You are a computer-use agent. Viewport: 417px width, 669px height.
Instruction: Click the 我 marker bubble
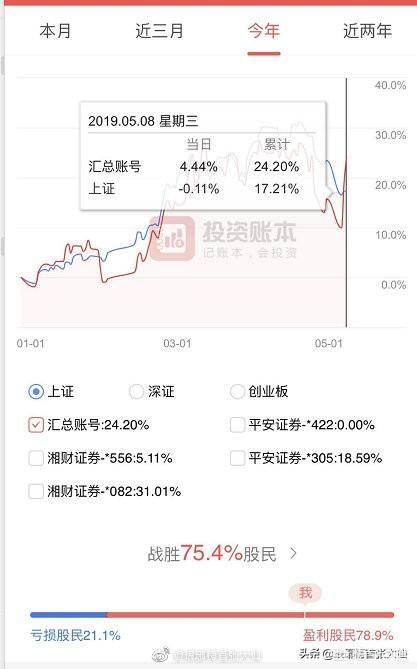tap(305, 593)
